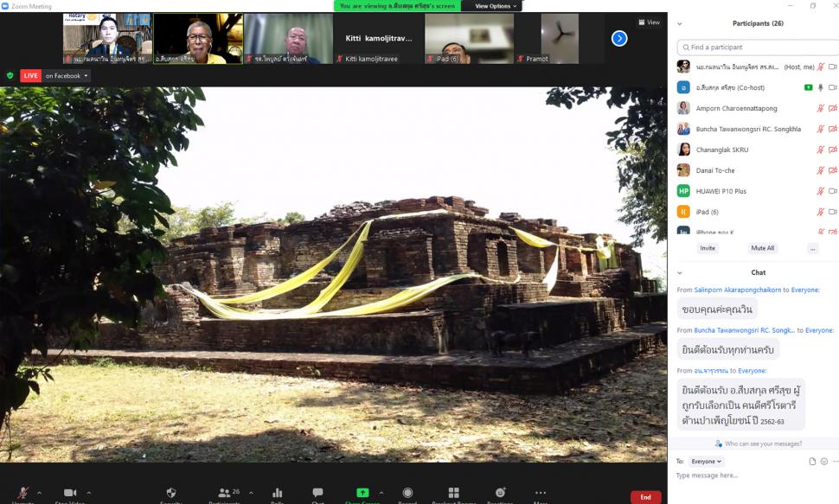
Task: Toggle video for HUAWEI P10 Plus
Action: click(x=833, y=191)
